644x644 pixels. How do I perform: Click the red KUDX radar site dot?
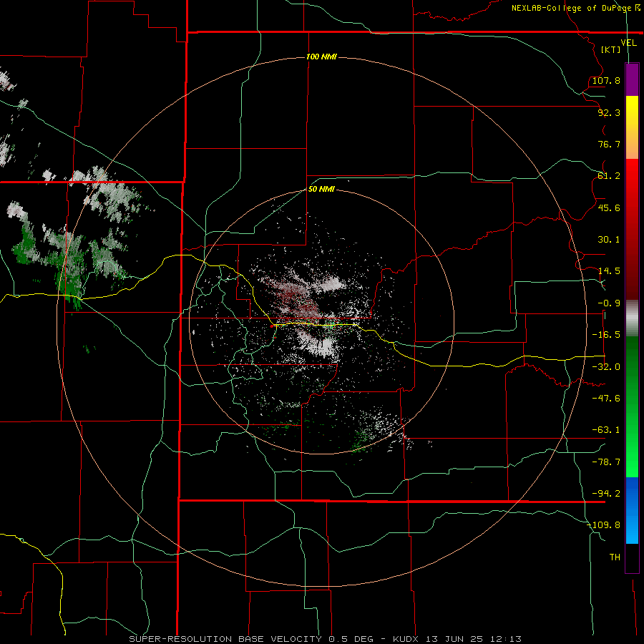tap(271, 326)
